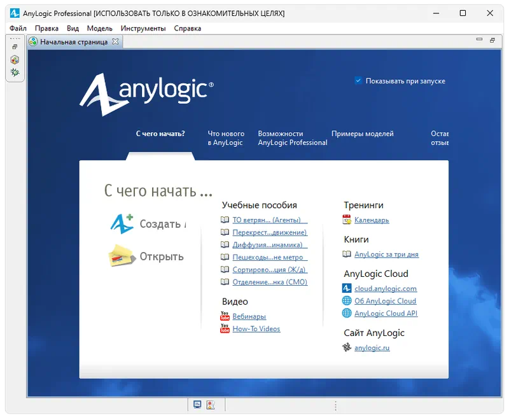The image size is (509, 420).
Task: Click the AnyLogic icon beside cloud.anylogic.com
Action: click(347, 288)
